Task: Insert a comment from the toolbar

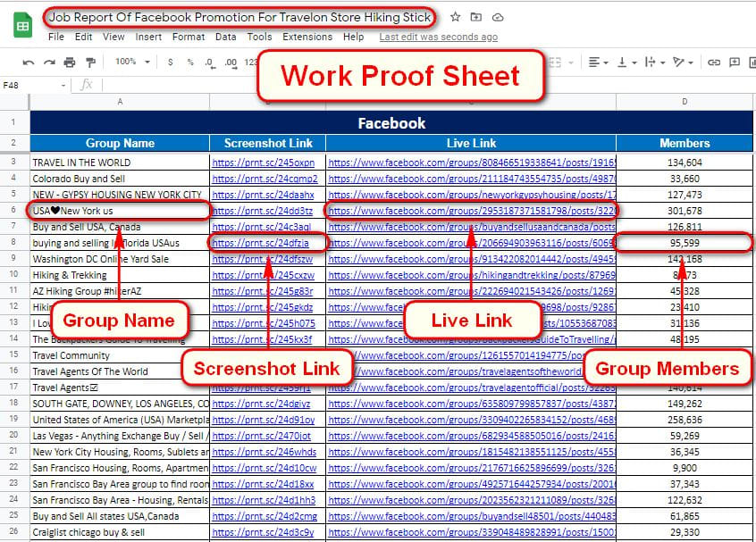Action: pyautogui.click(x=735, y=63)
